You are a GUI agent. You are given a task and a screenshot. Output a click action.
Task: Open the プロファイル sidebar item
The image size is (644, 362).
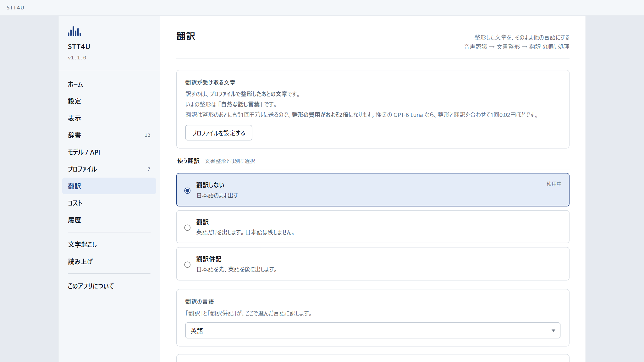[109, 169]
